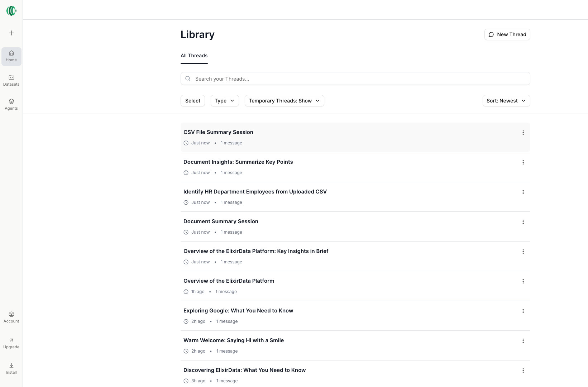Start a New Thread
This screenshot has width=588, height=387.
[507, 34]
